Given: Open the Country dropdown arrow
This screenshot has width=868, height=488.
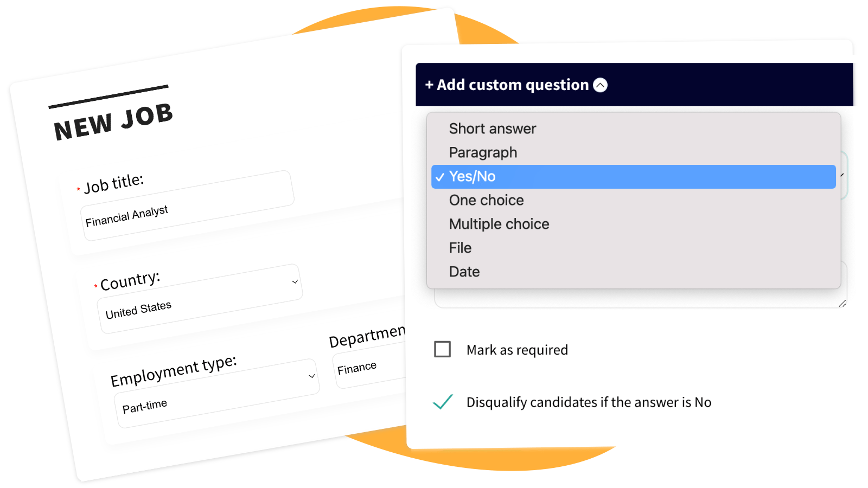Looking at the screenshot, I should click(295, 281).
